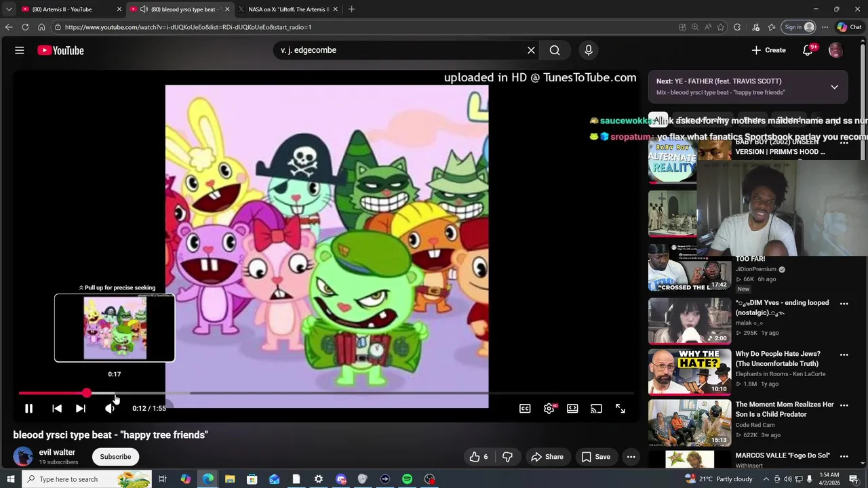The image size is (868, 488).
Task: Mute the audio icon on the bleood tab
Action: 144,9
